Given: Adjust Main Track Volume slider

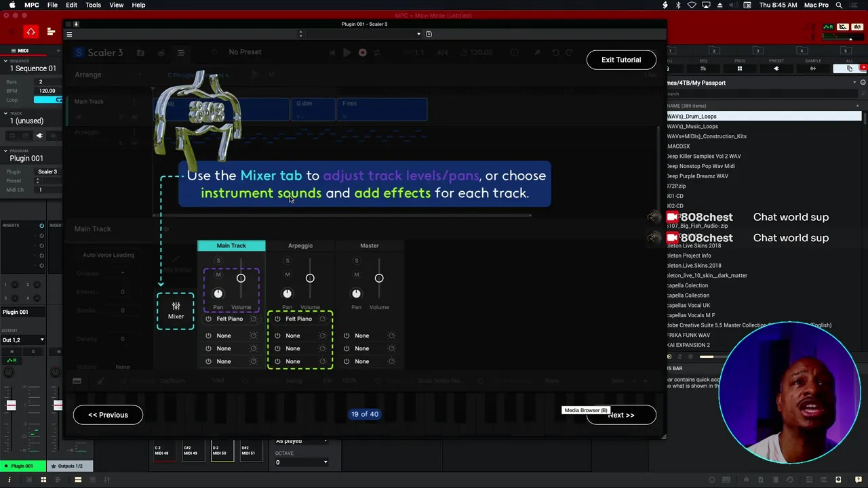Looking at the screenshot, I should point(241,279).
